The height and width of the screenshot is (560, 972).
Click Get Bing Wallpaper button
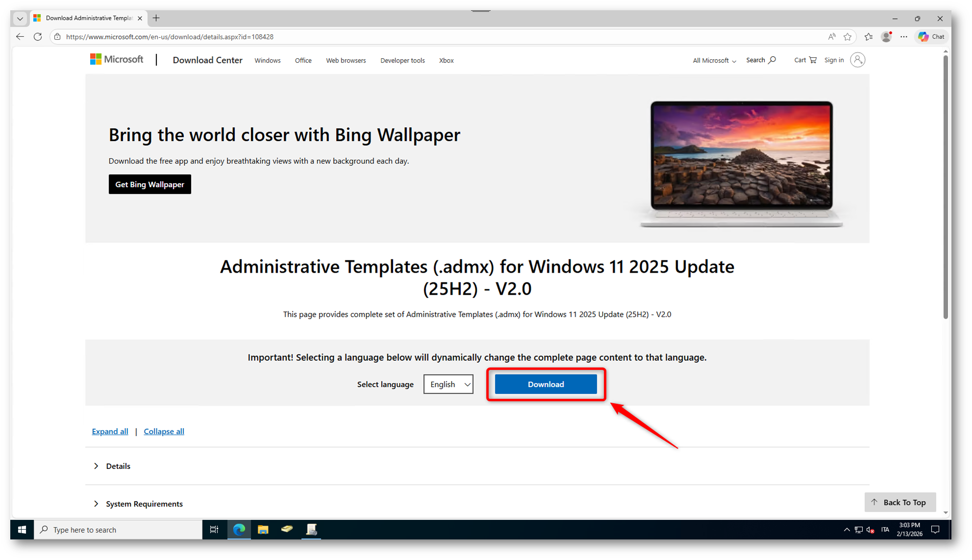coord(149,185)
